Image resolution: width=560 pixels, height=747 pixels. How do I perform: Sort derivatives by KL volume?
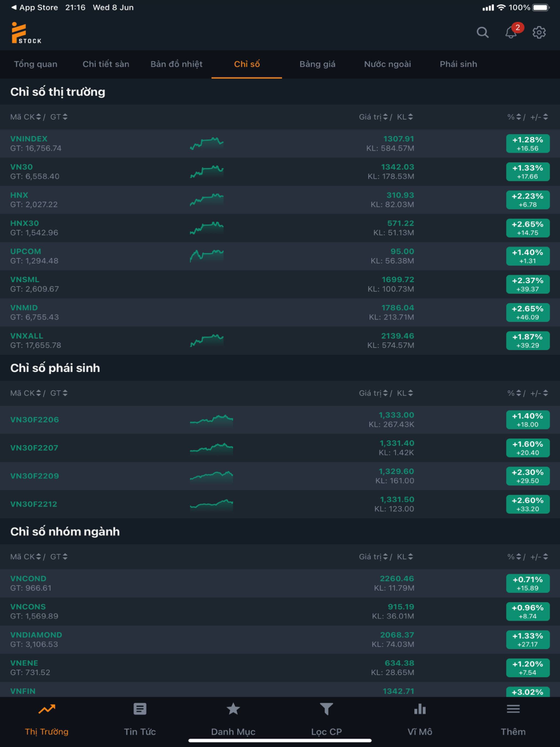[405, 393]
